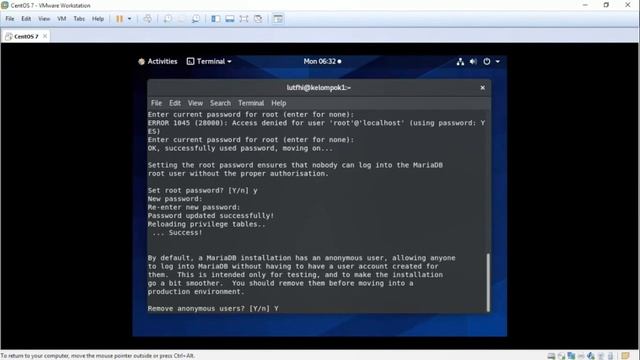Click the 'OK, successfully used password' line
This screenshot has height=360, width=640.
[x=240, y=149]
